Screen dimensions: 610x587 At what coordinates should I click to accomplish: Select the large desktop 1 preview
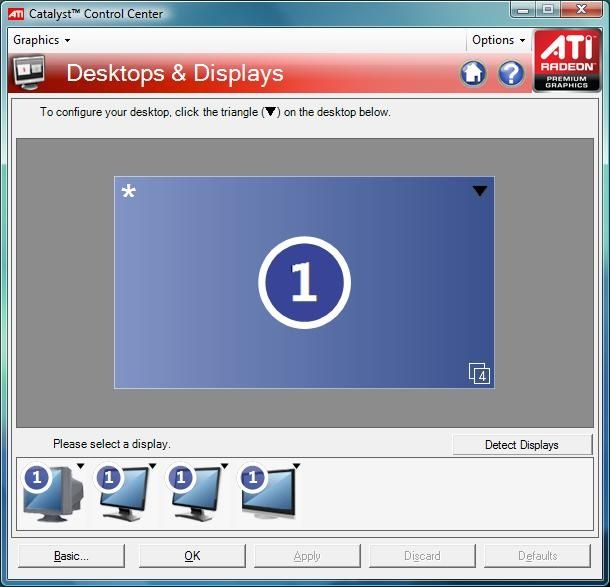pos(304,282)
